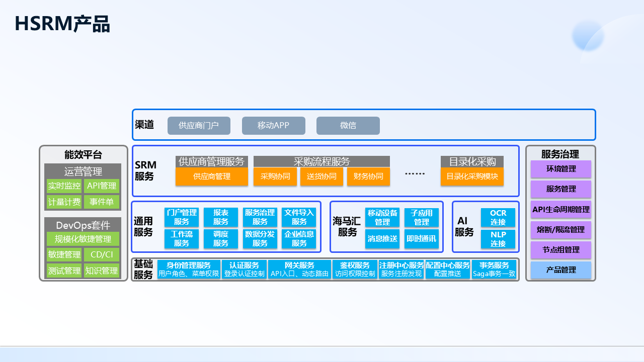This screenshot has height=362, width=644.
Task: Click the 采购流程服务 gray header
Action: pos(322,161)
